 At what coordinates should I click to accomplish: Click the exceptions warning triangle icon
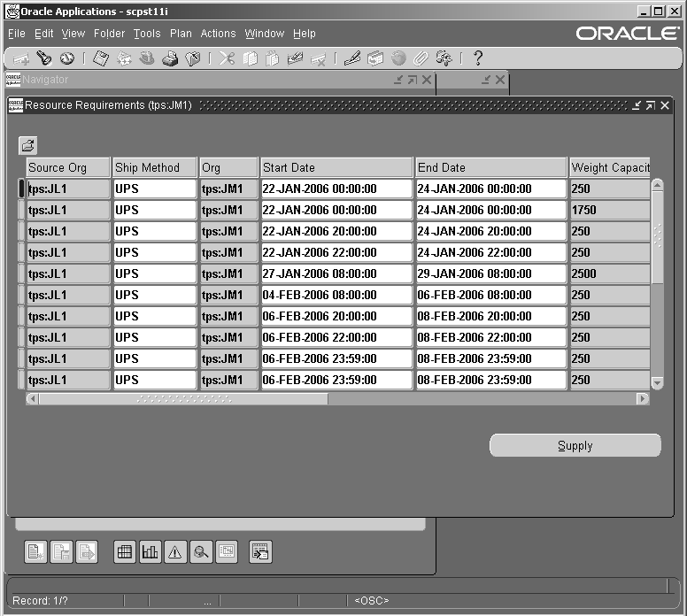tap(175, 552)
